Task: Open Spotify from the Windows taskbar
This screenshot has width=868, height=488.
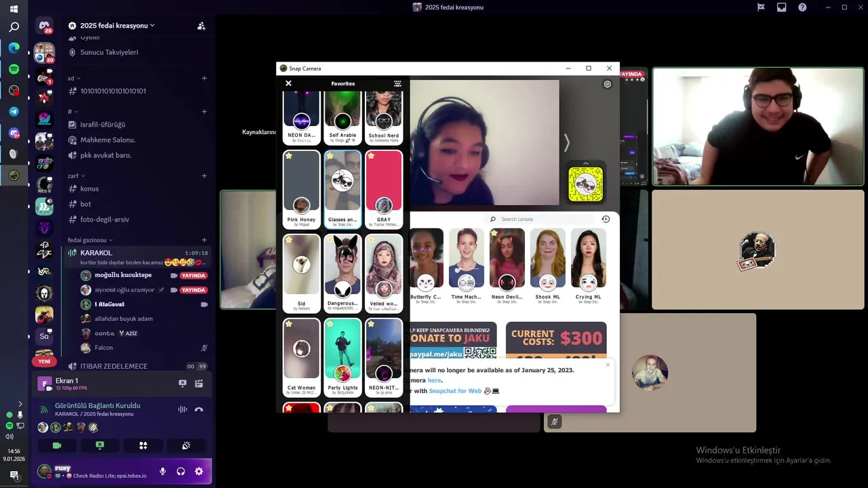Action: (14, 69)
